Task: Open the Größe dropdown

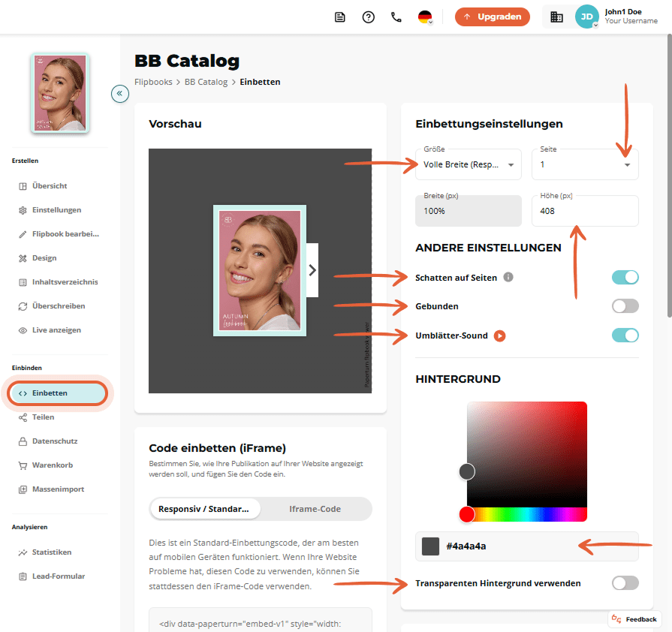Action: 468,164
